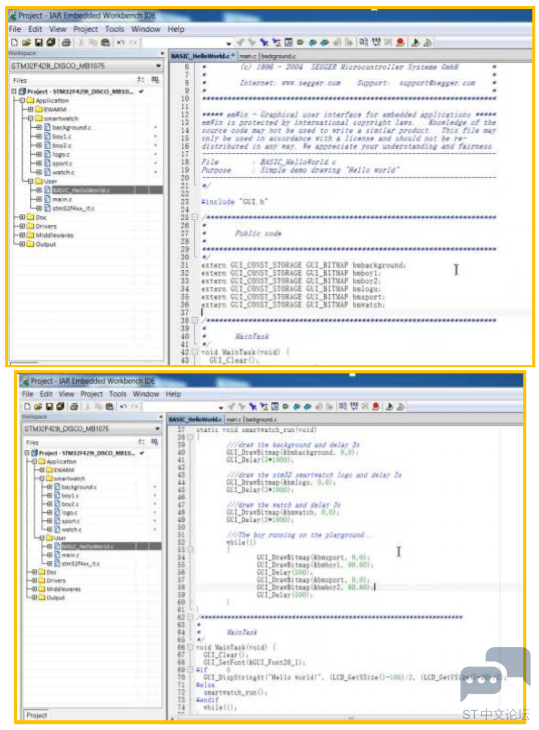Open Help menu in bottom IAR window
Image resolution: width=539 pixels, height=730 pixels.
pos(173,394)
